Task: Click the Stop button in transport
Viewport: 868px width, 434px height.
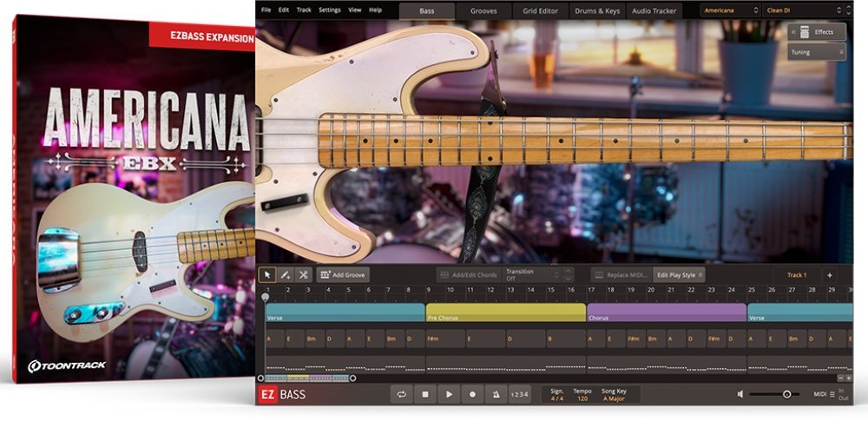Action: (424, 394)
